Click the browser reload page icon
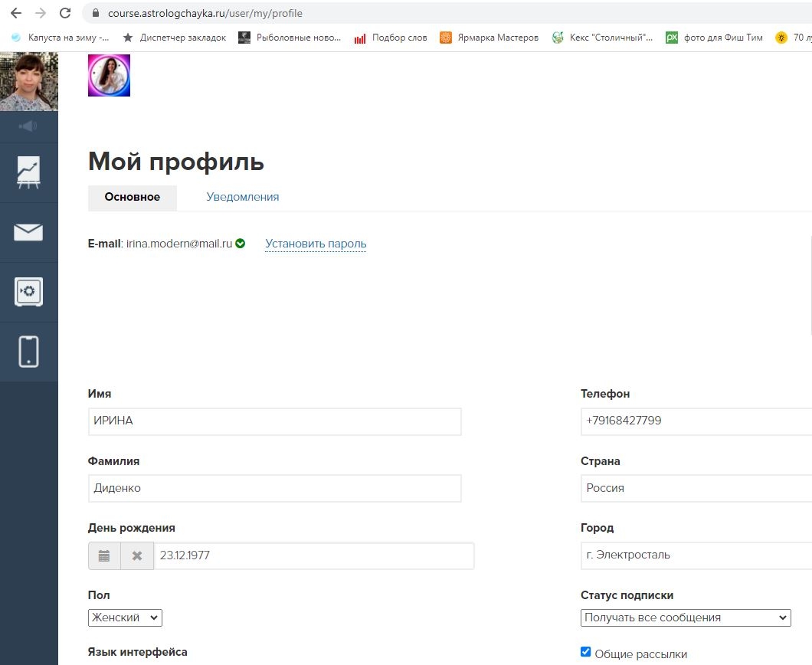Image resolution: width=812 pixels, height=665 pixels. pos(65,13)
